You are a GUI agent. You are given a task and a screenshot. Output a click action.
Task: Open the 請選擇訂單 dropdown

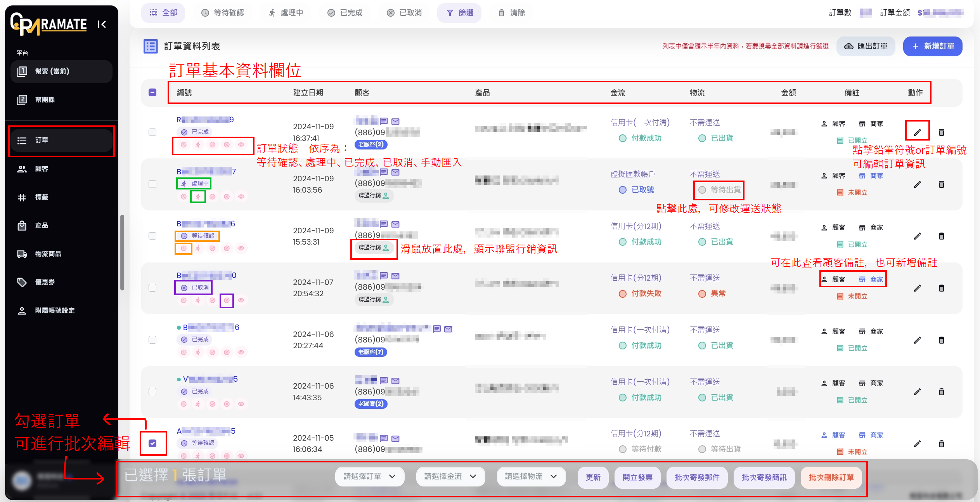pos(369,476)
